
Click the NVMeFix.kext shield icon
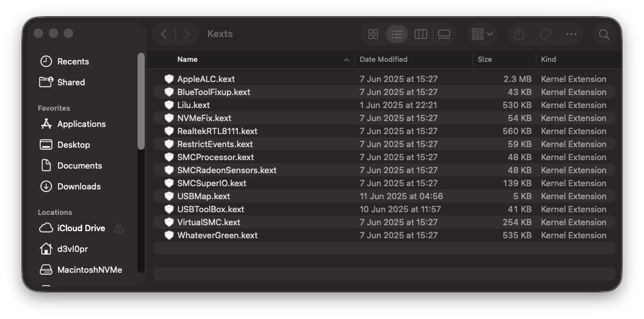(x=169, y=118)
